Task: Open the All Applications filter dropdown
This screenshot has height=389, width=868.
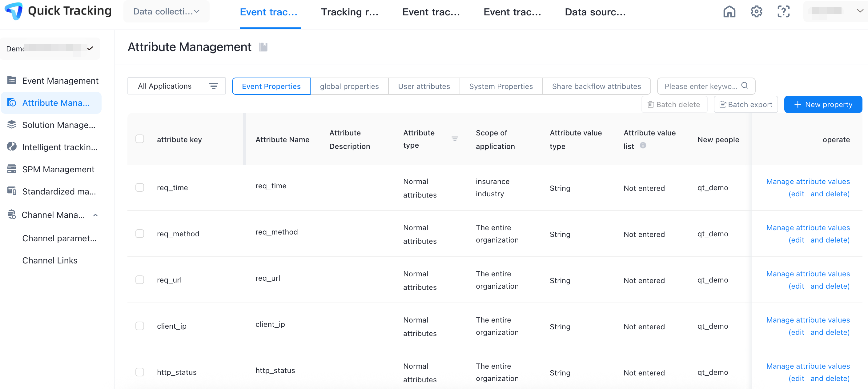Action: [x=177, y=86]
